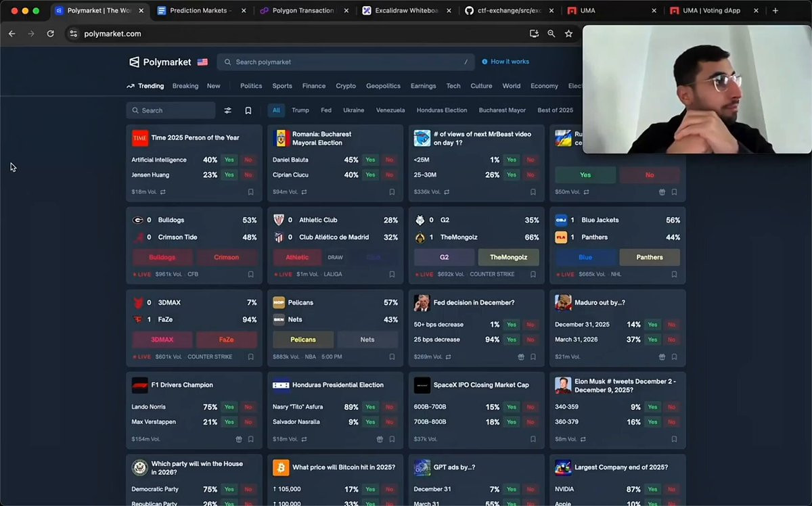812x506 pixels.
Task: Bookmark the G2 vs TheMongolz market
Action: (533, 275)
